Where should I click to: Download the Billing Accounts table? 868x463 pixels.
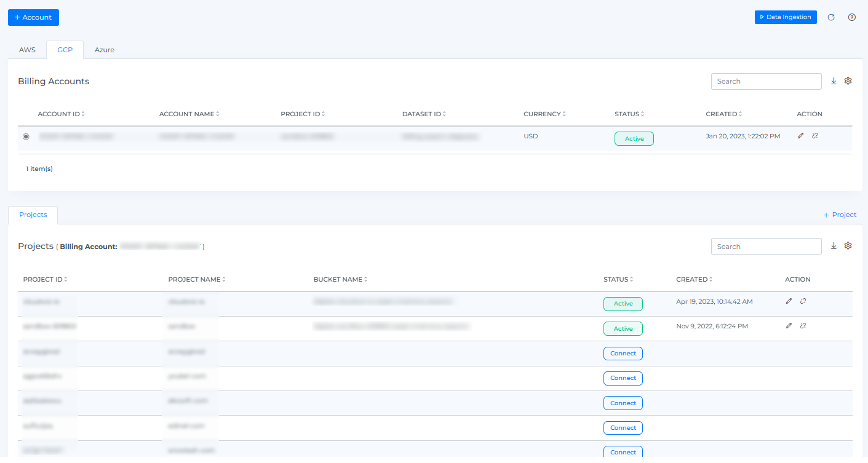834,81
